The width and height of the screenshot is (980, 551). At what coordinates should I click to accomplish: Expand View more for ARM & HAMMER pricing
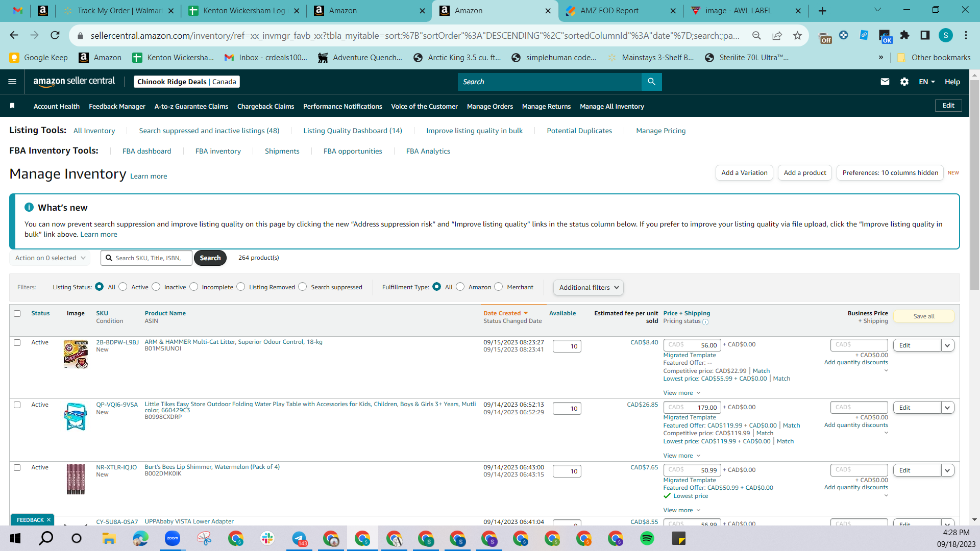[x=682, y=393]
